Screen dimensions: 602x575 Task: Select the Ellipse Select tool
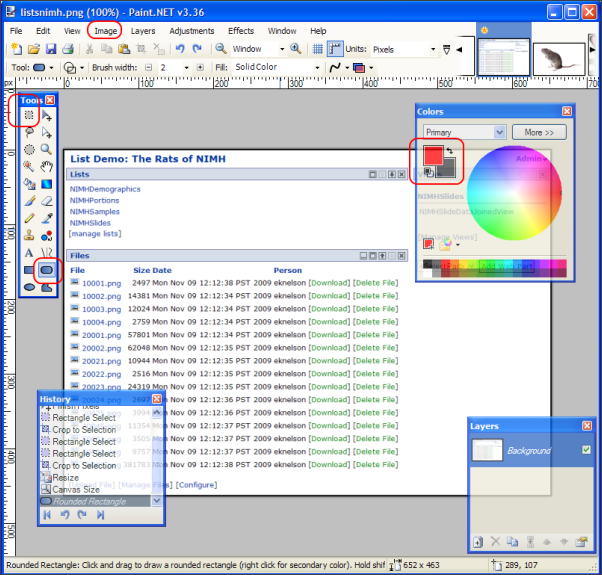[x=29, y=149]
